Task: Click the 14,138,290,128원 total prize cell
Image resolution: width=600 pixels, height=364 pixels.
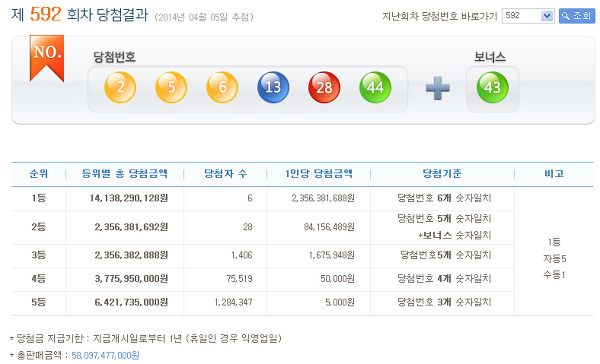Action: 129,198
